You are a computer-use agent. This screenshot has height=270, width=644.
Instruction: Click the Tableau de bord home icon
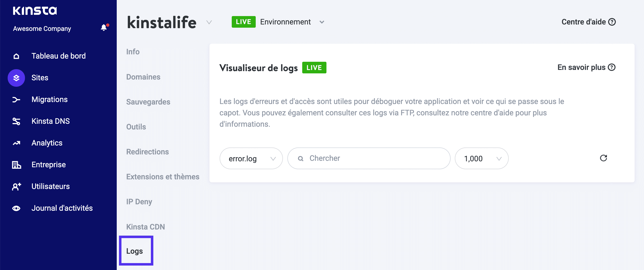[x=16, y=56]
